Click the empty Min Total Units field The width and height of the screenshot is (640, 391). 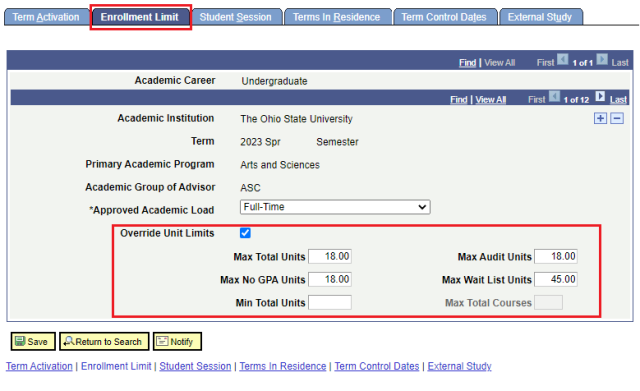tap(330, 302)
